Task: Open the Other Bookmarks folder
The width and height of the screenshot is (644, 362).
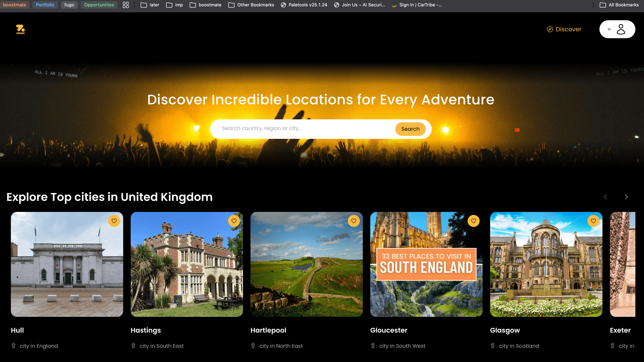Action: click(251, 5)
